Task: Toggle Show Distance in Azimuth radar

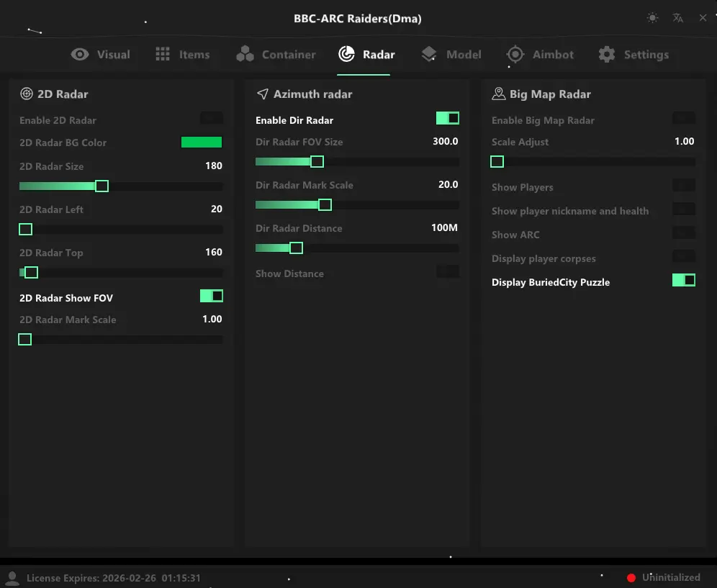Action: (447, 271)
